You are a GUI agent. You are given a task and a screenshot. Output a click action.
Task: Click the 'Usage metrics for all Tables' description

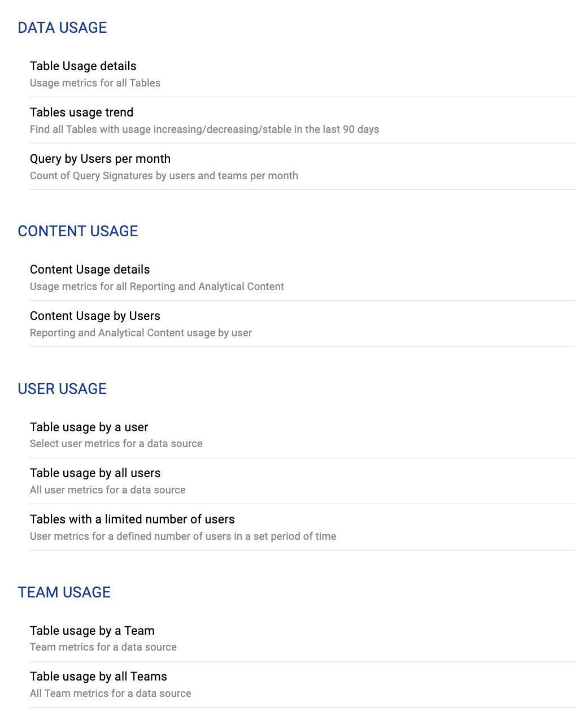(x=95, y=83)
